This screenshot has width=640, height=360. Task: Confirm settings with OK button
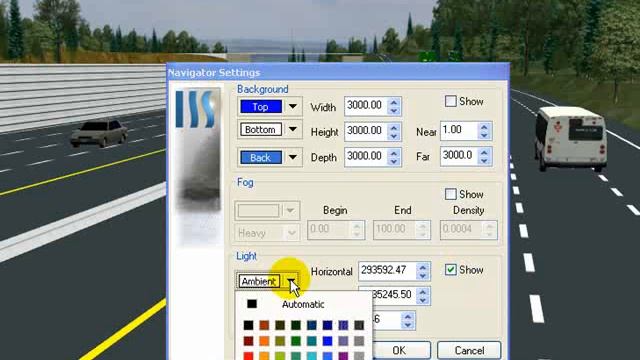coord(400,350)
